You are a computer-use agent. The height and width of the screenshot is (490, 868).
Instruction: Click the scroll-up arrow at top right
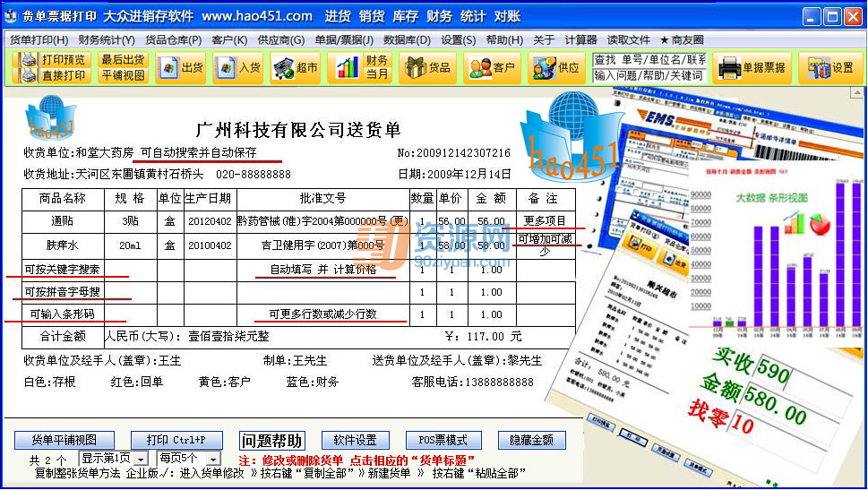click(x=857, y=92)
